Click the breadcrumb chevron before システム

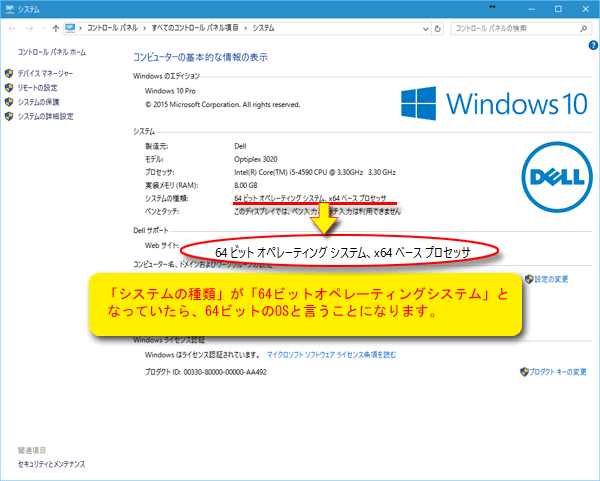pyautogui.click(x=245, y=28)
